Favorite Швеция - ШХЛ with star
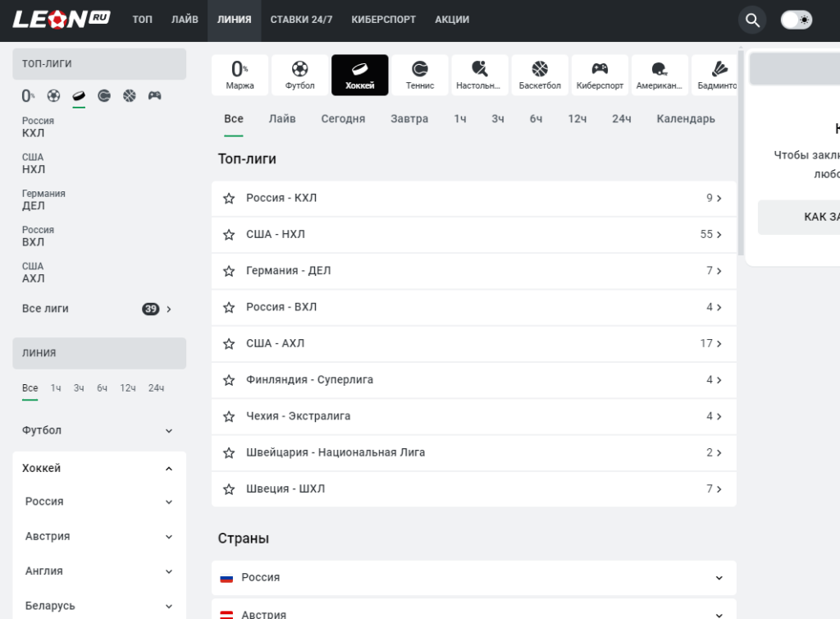840x619 pixels. pos(229,489)
